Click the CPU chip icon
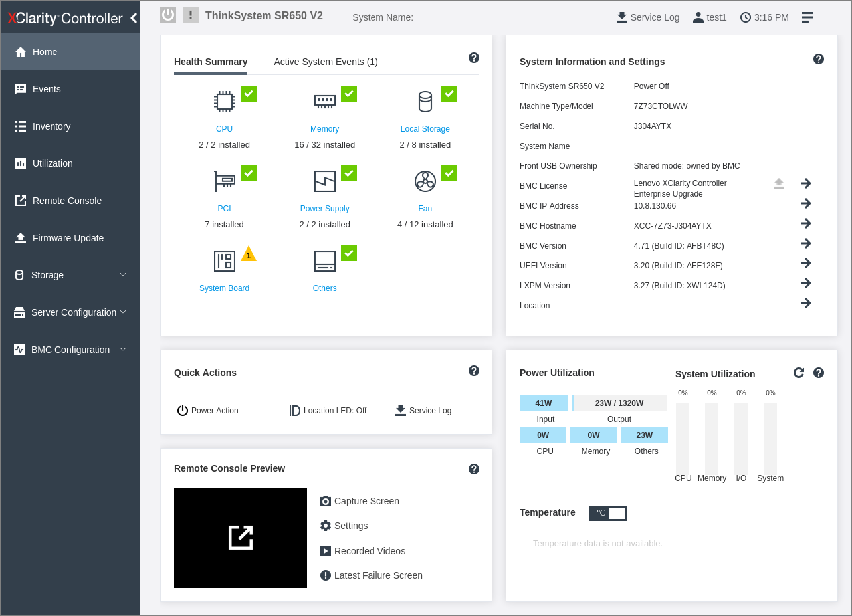This screenshot has width=852, height=616. (225, 101)
